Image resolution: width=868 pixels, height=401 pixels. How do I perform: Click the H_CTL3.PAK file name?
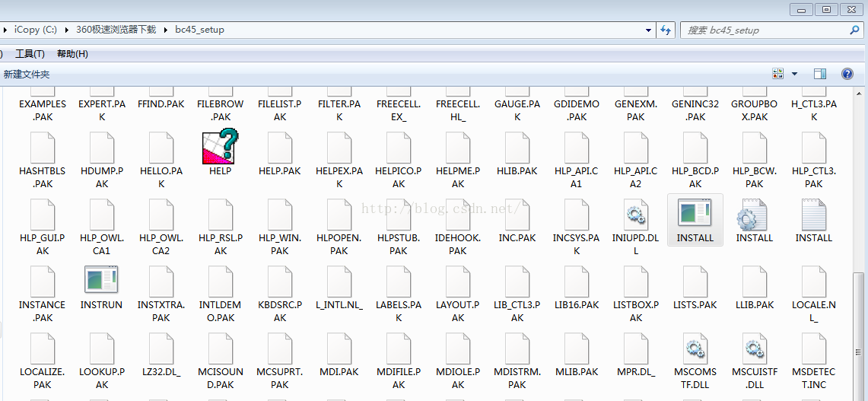[814, 110]
